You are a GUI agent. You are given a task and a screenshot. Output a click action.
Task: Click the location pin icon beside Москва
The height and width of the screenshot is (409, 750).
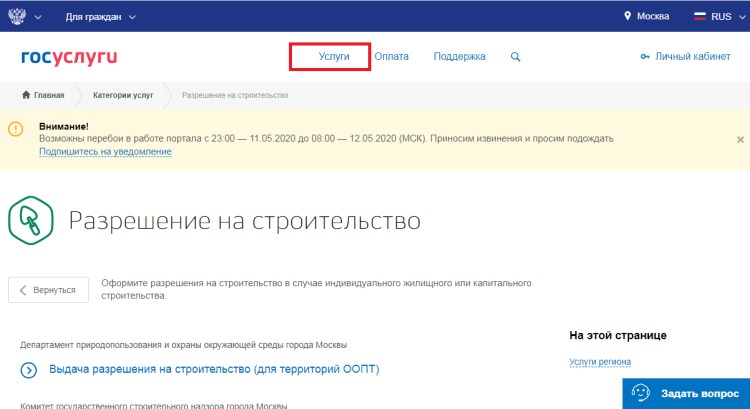point(628,16)
